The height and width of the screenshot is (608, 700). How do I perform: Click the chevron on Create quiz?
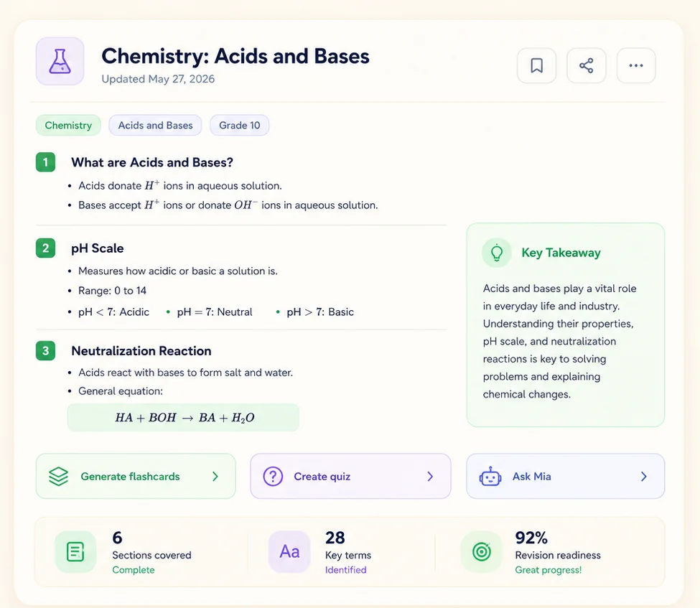click(430, 477)
